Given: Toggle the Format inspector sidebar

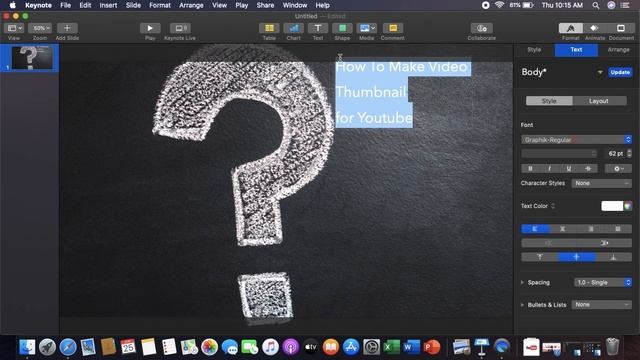Looking at the screenshot, I should point(571,28).
